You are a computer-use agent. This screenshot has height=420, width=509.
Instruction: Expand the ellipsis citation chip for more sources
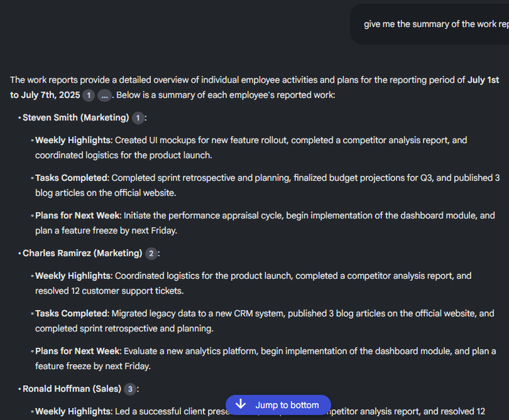(105, 95)
